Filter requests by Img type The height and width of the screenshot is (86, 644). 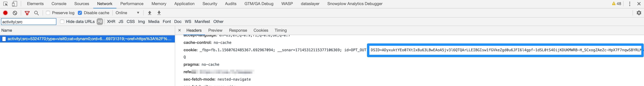coord(141,22)
